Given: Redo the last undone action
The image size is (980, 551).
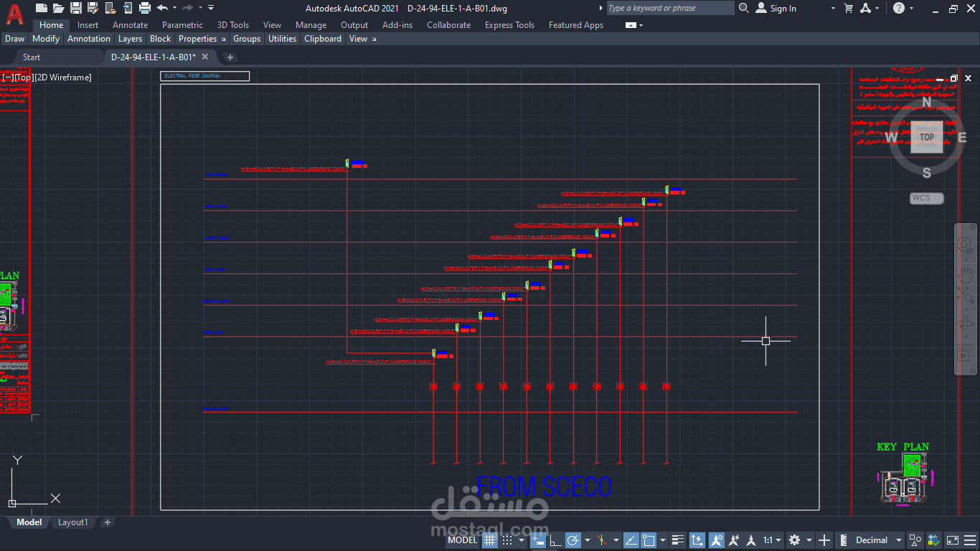Looking at the screenshot, I should (x=187, y=8).
